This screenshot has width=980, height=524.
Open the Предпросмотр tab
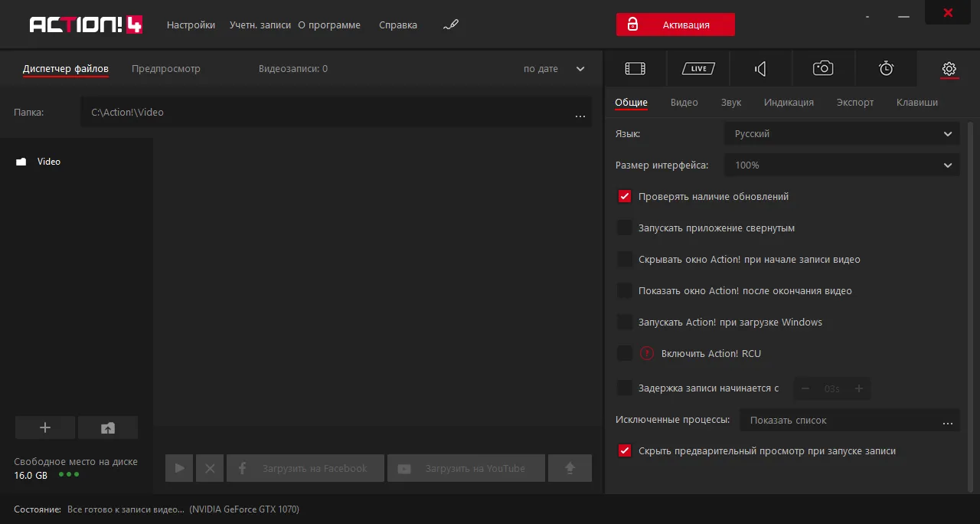(165, 69)
